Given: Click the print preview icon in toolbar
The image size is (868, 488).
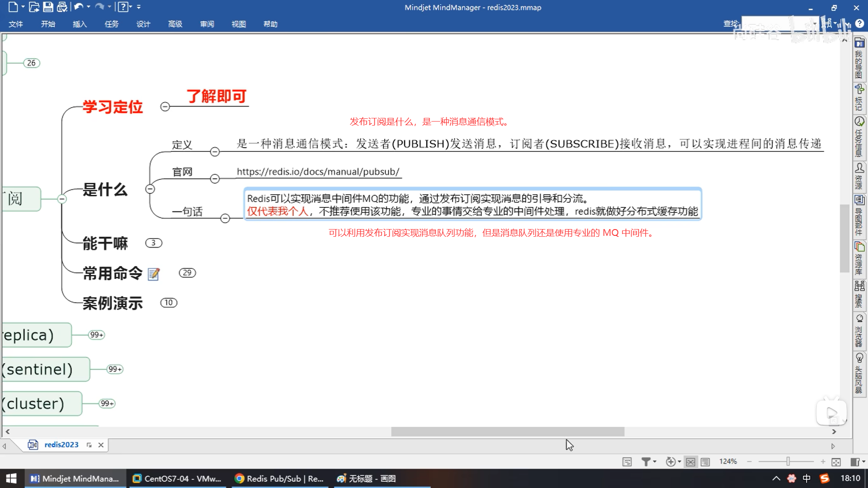Looking at the screenshot, I should coord(62,7).
